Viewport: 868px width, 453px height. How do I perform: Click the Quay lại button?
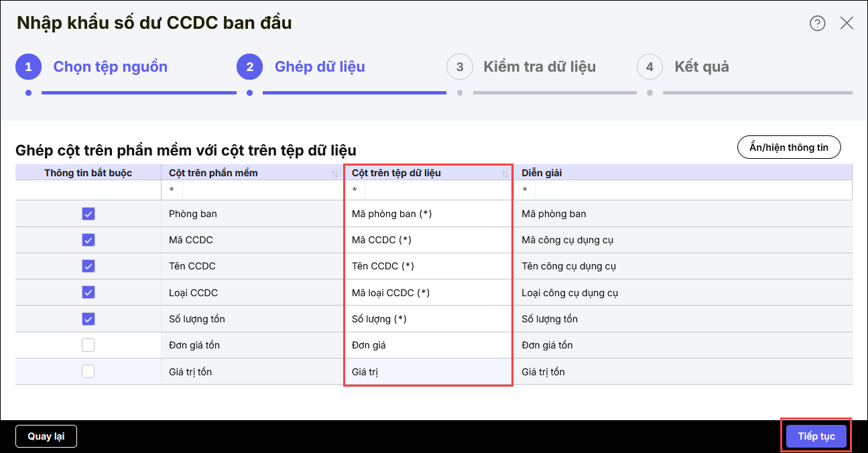pos(46,436)
